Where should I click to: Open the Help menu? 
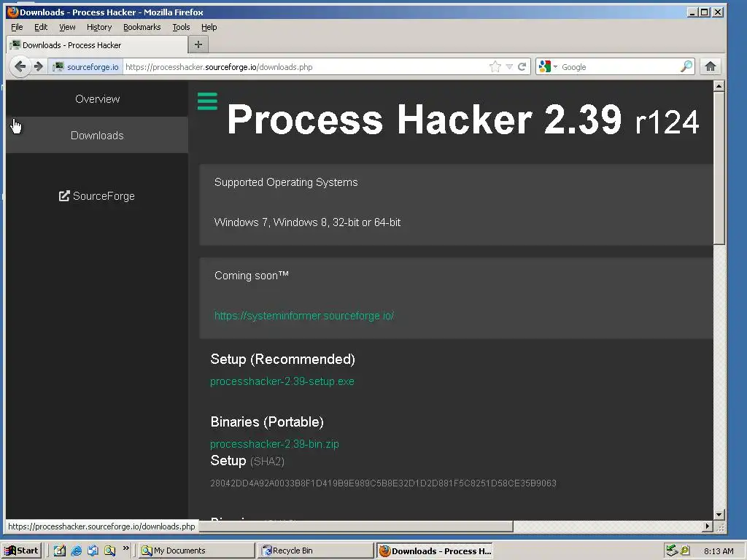coord(209,27)
